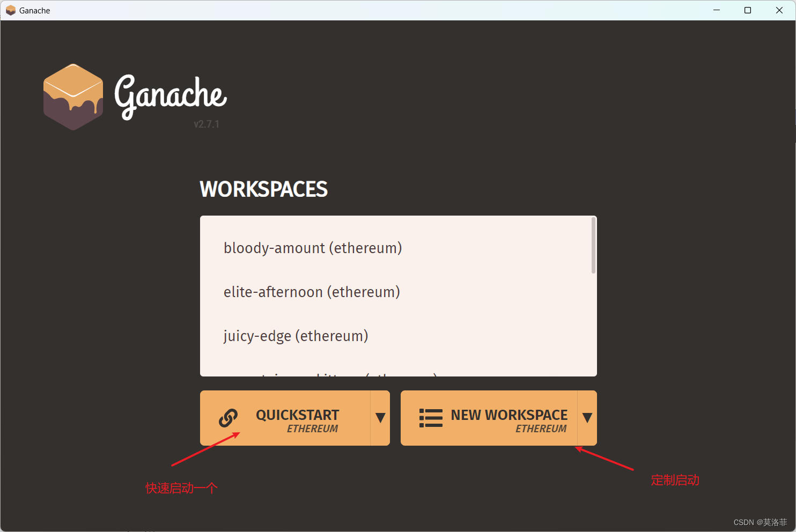Click the workspaces list scrollbar

click(x=593, y=245)
